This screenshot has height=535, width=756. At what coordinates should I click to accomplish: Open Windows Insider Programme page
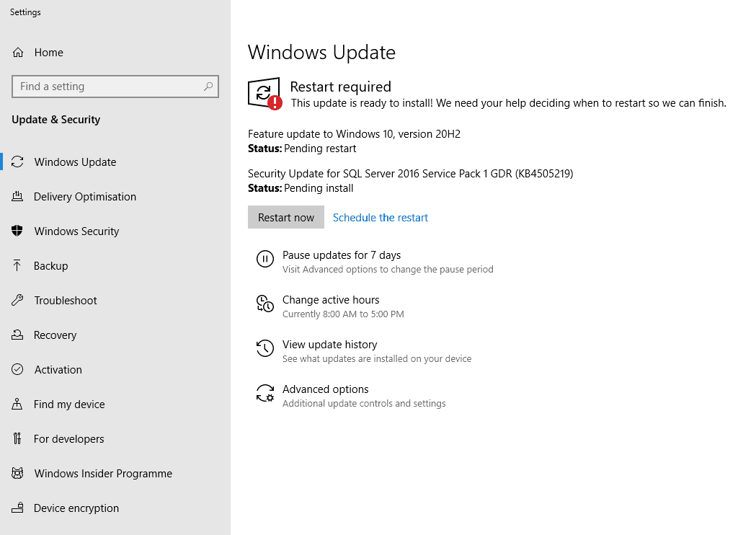103,474
